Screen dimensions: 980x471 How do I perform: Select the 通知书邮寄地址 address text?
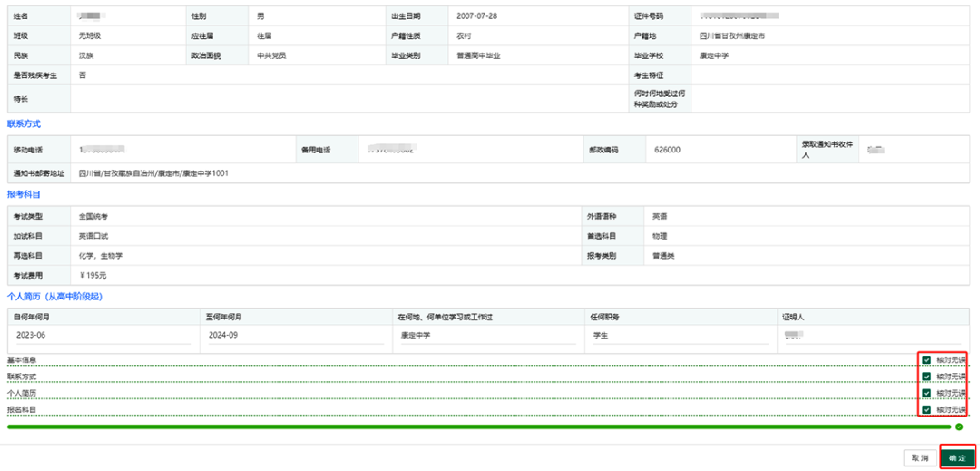[152, 172]
